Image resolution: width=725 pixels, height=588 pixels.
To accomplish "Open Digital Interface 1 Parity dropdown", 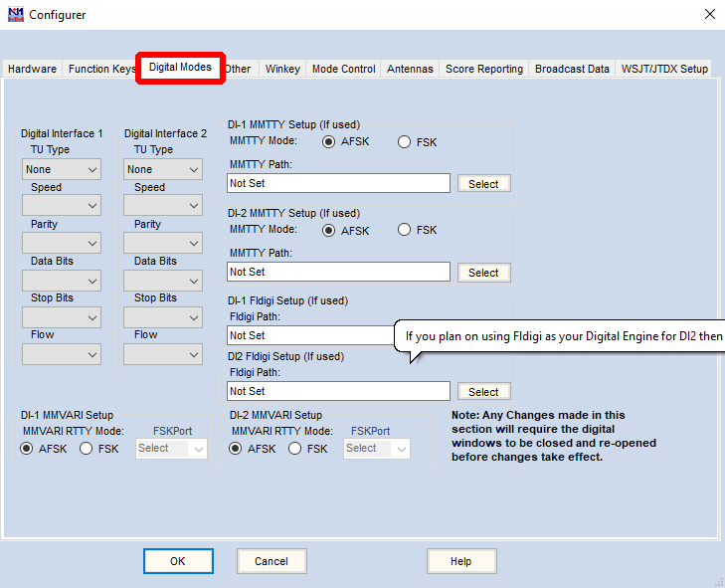I will pyautogui.click(x=62, y=244).
